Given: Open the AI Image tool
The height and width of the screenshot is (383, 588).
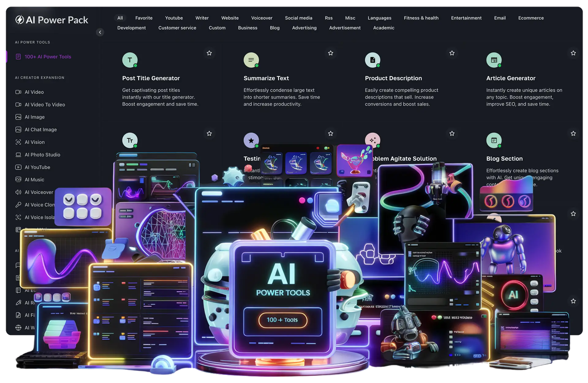Looking at the screenshot, I should [x=34, y=117].
